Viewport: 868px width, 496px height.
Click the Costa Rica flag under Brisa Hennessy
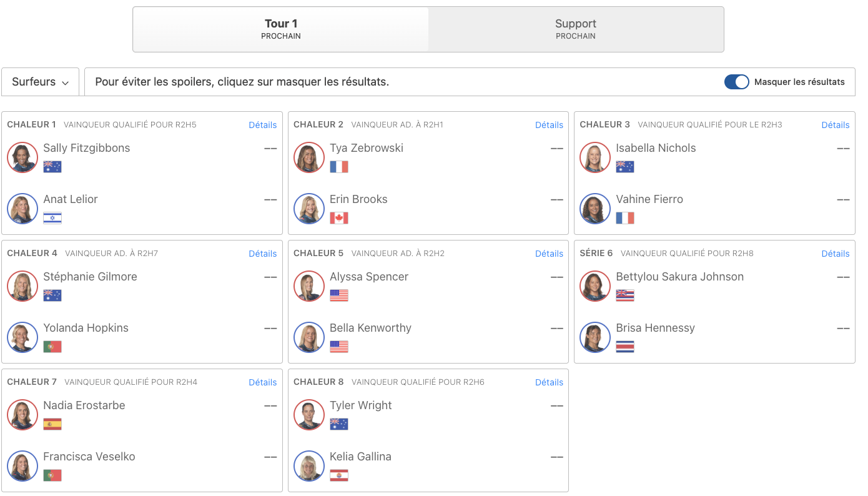[625, 347]
